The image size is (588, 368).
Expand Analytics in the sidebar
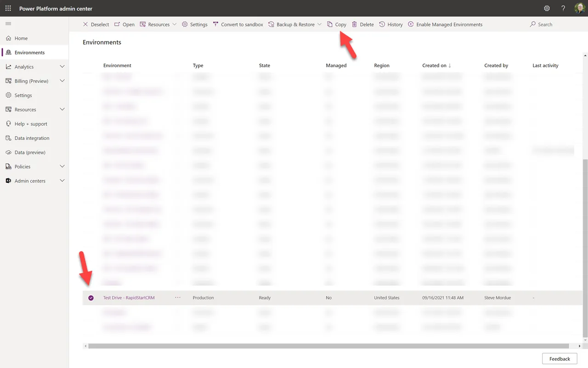pyautogui.click(x=62, y=67)
